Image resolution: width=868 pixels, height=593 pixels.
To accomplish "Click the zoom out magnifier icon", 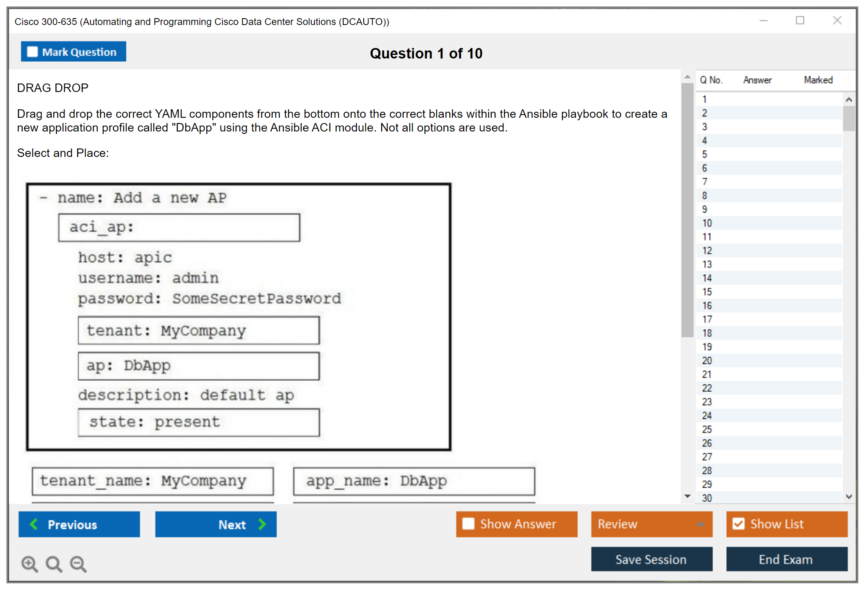I will 78,564.
